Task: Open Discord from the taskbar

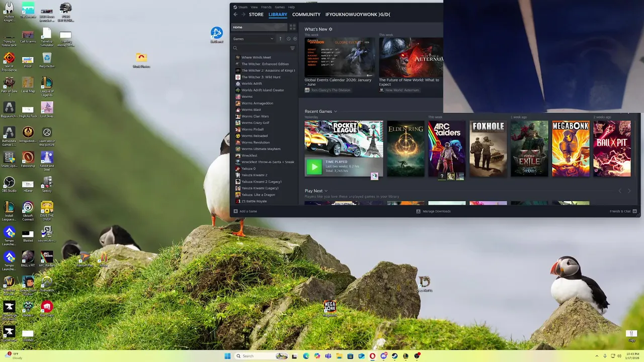Action: click(x=383, y=356)
